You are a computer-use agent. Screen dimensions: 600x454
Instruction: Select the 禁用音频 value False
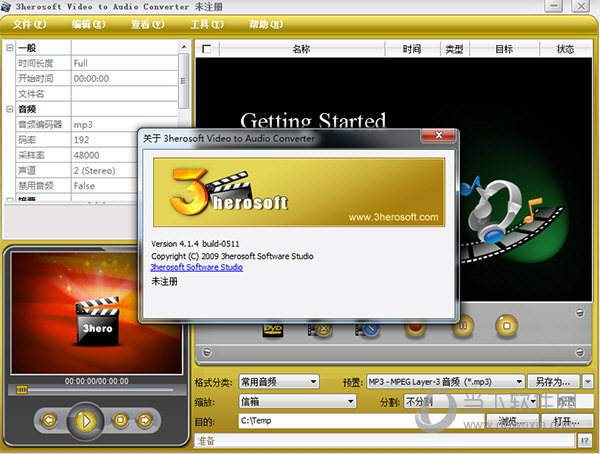(105, 186)
